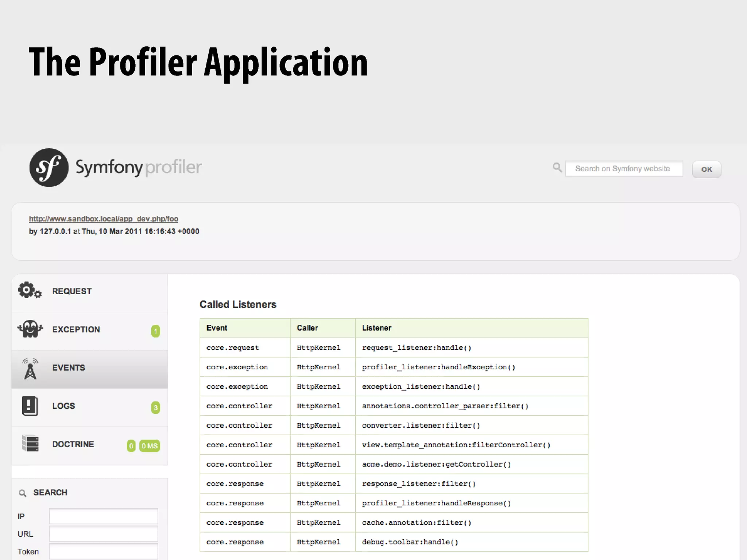Click the Doctrine 0 MS badge
Image resolution: width=747 pixels, height=560 pixels.
point(150,446)
